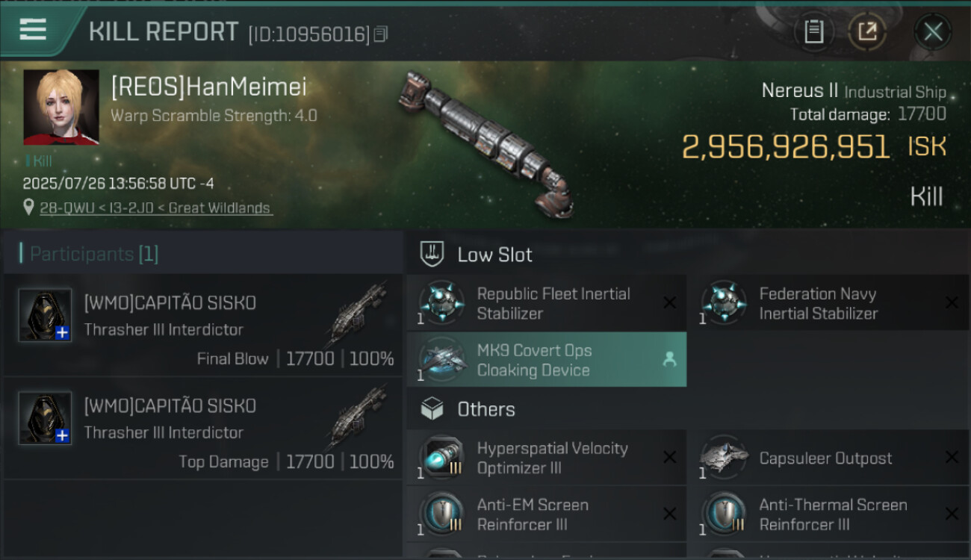Screen dimensions: 971x560
Task: Click the clipboard report icon
Action: [x=813, y=31]
